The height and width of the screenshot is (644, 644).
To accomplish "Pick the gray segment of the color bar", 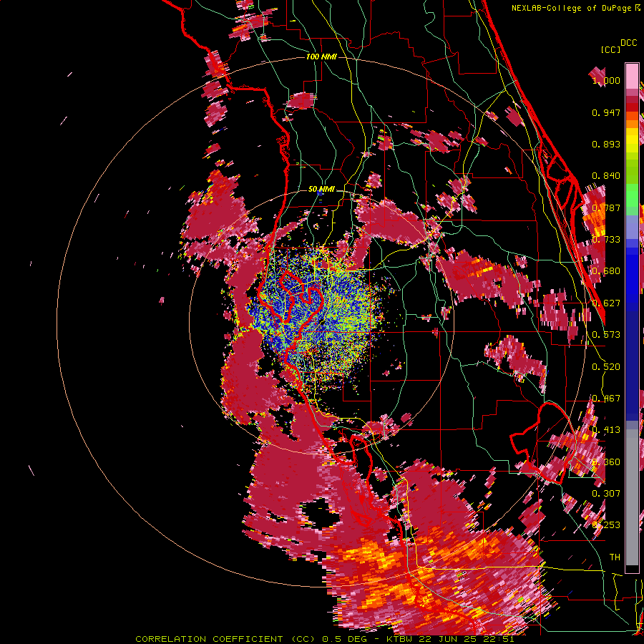I will 632,497.
